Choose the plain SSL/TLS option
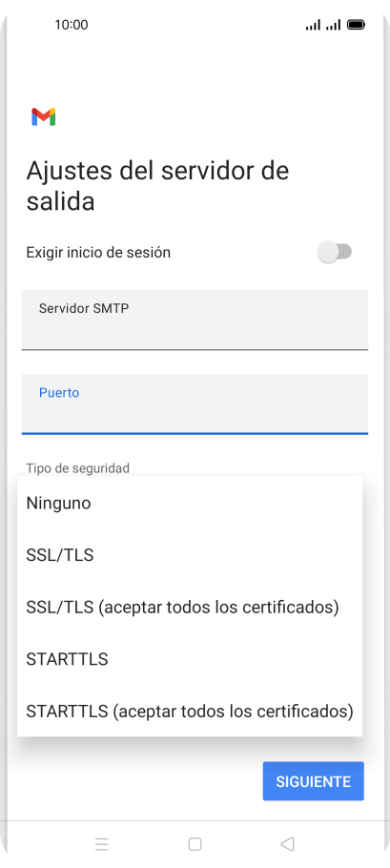Screen dimensions: 390x868 click(190, 555)
